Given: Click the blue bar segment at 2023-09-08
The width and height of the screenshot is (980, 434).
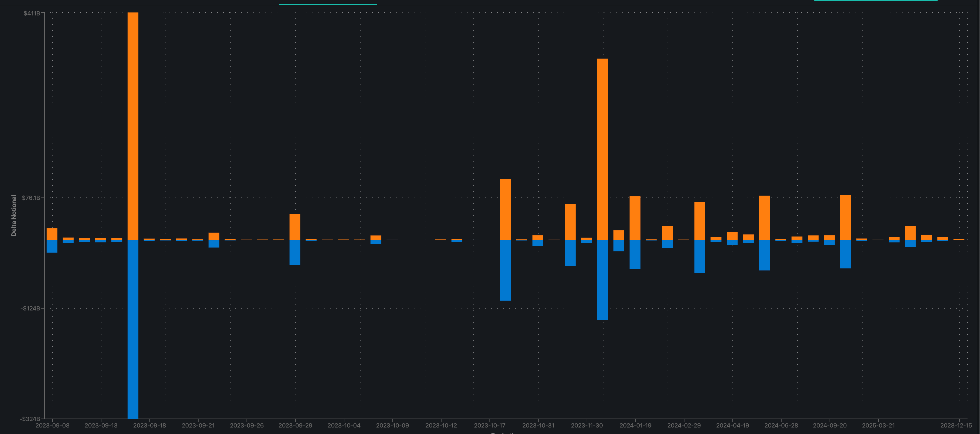Looking at the screenshot, I should 52,246.
